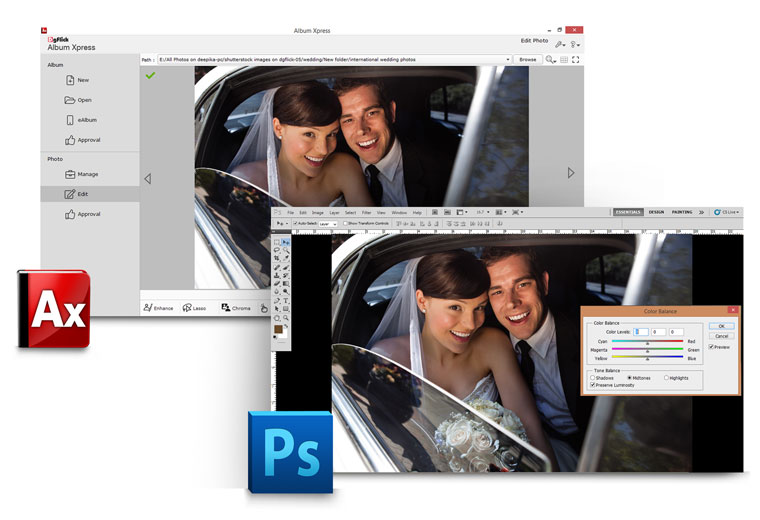Screen dimensions: 760x520
Task: Click the Cyan-Red color balance slider
Action: [x=648, y=341]
